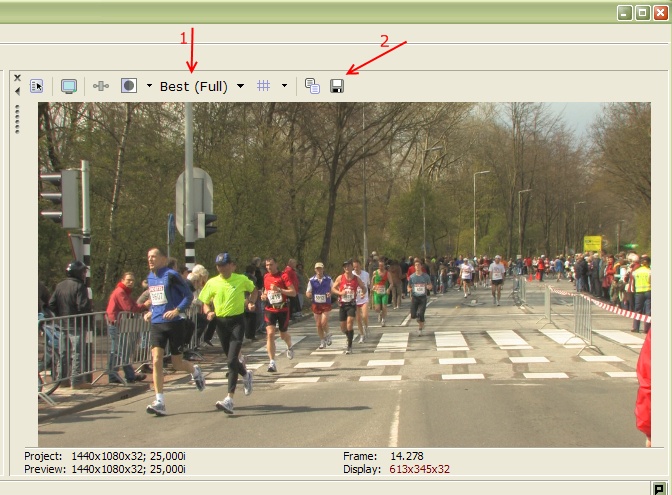This screenshot has width=672, height=495.
Task: Expand the Overlays dropdown arrow
Action: (x=284, y=86)
